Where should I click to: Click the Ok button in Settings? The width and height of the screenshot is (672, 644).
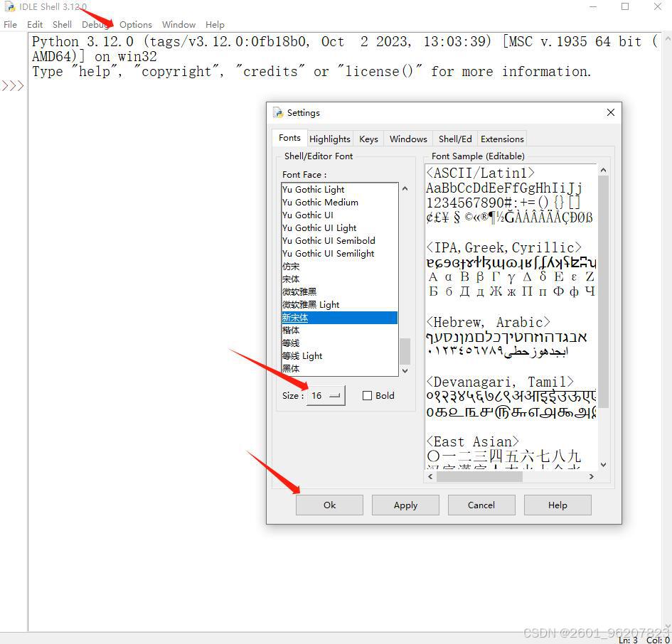coord(329,505)
